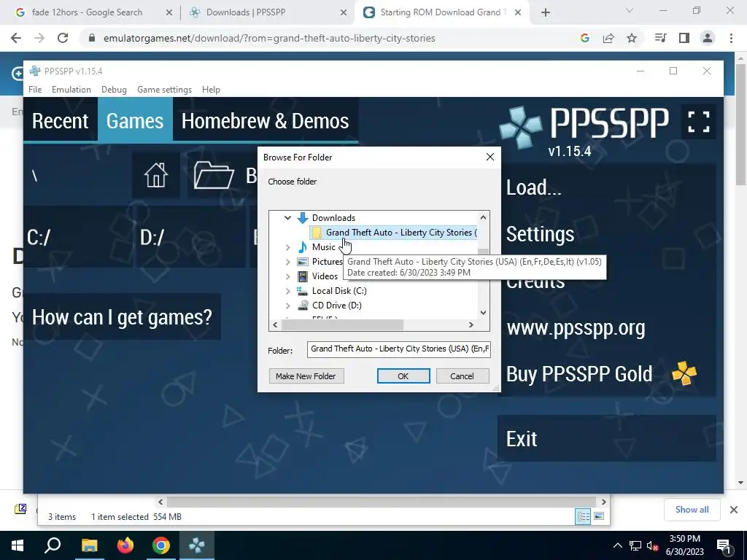Click Show all downloads button
747x560 pixels.
tap(692, 510)
